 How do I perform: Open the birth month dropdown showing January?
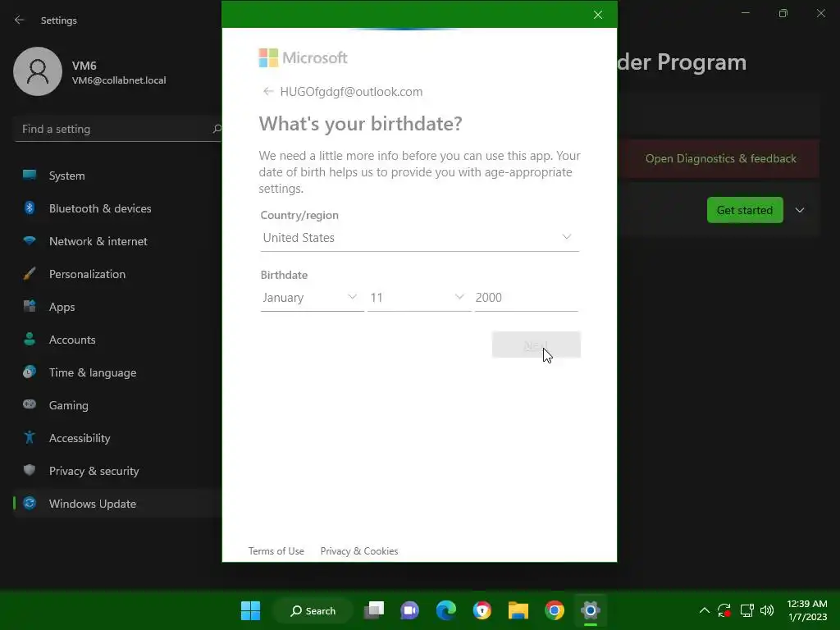[x=312, y=297]
